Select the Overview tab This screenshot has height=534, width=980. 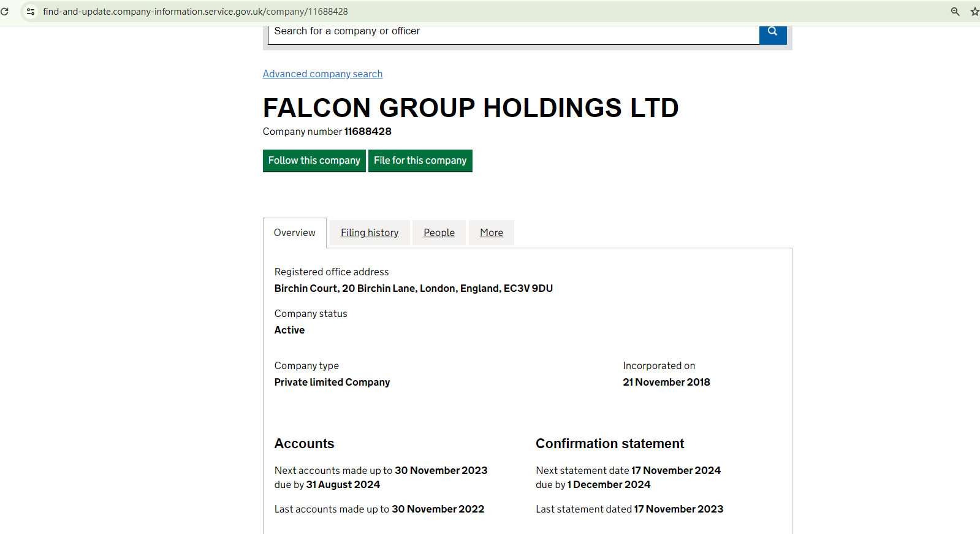click(x=294, y=233)
